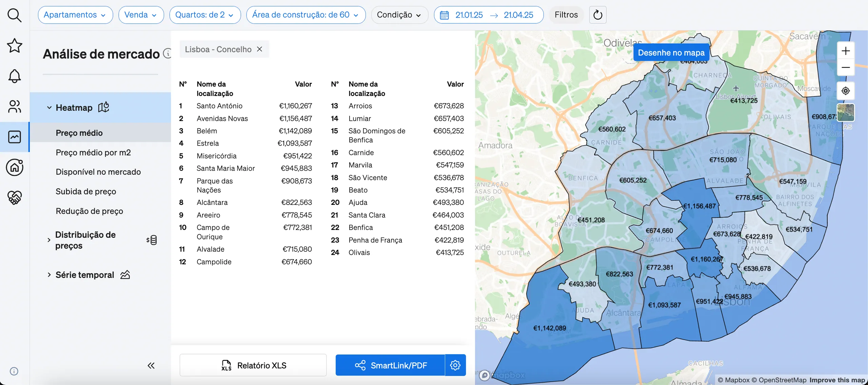Click the Série temporal chart icon

point(125,274)
